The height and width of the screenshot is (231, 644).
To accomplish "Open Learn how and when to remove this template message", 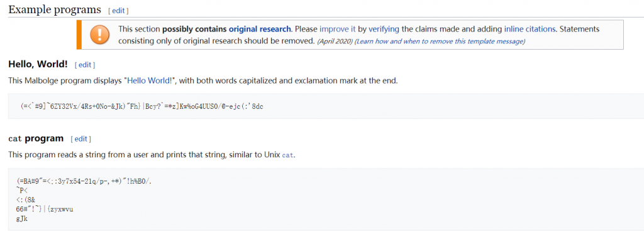I will pos(440,42).
